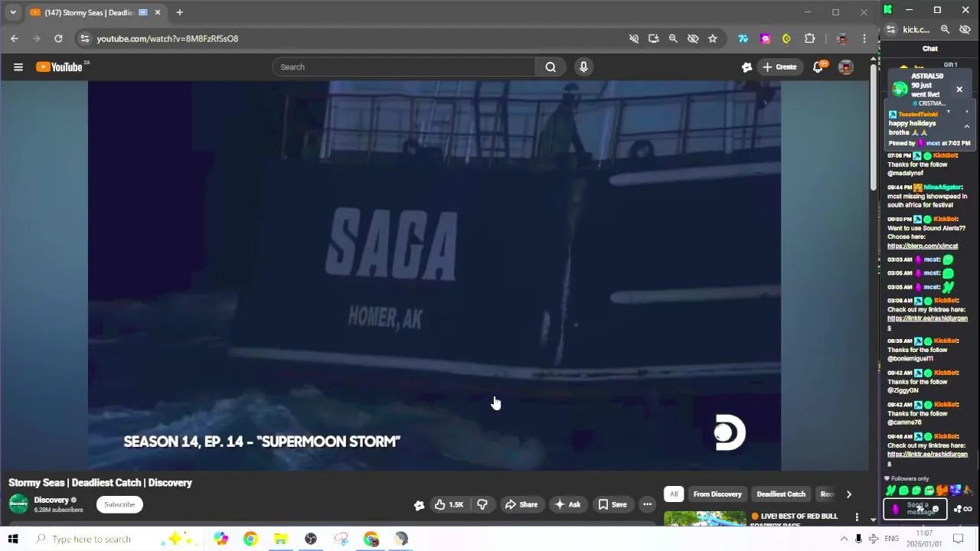The image size is (980, 551).
Task: Click the install/cast screen icon in address bar
Action: pyautogui.click(x=653, y=38)
